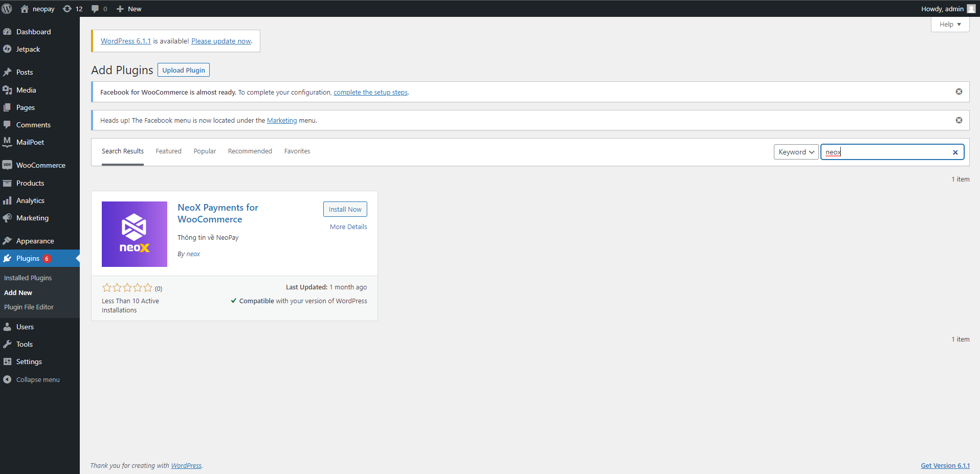Open Howdy, admin account menu
Viewport: 980px width, 474px height.
[x=948, y=9]
